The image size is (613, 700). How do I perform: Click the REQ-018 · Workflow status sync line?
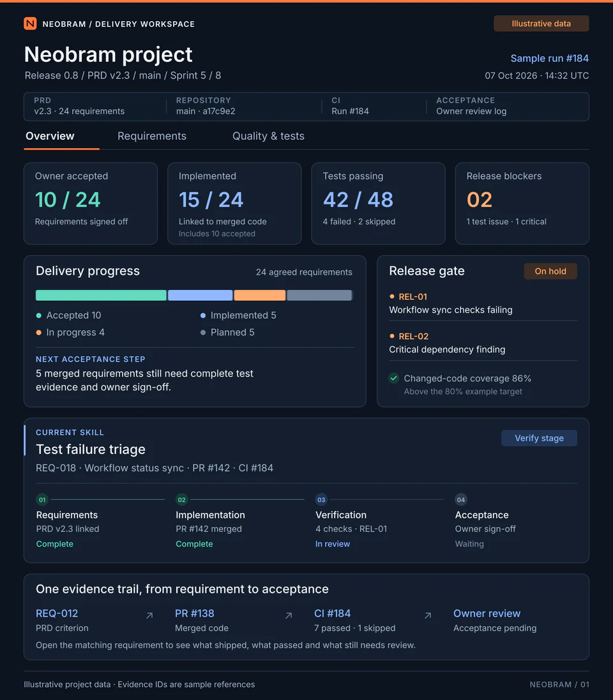coord(155,468)
